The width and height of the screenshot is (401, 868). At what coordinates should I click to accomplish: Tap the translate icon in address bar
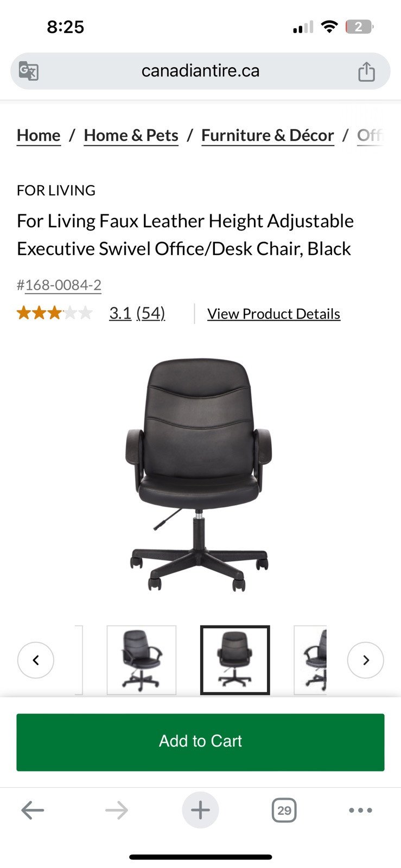[x=28, y=71]
